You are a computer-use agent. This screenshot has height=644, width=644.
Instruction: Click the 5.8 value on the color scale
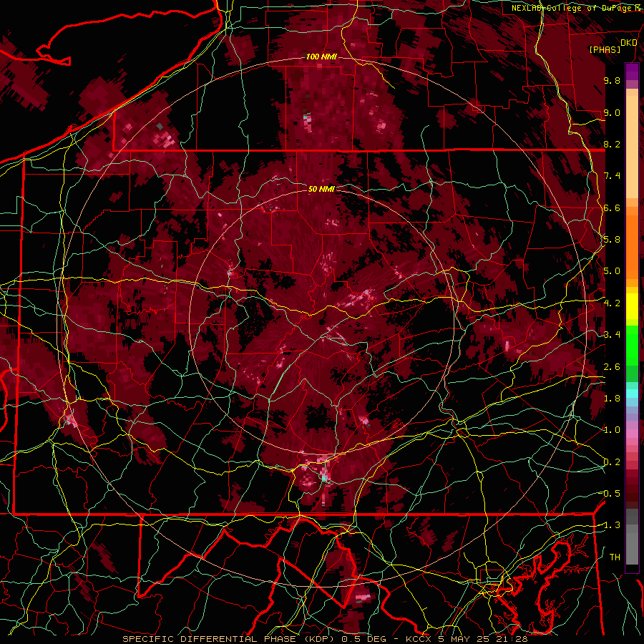pyautogui.click(x=612, y=240)
